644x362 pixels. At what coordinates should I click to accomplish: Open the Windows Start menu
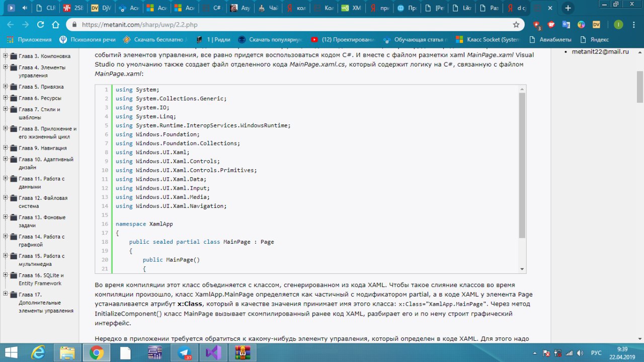pyautogui.click(x=11, y=352)
